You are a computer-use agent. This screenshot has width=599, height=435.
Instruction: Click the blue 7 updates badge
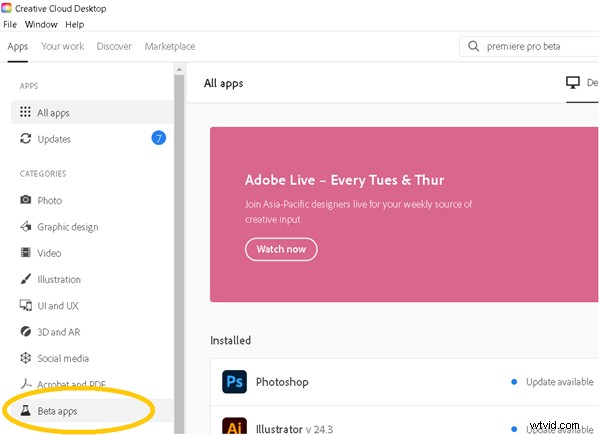pyautogui.click(x=159, y=138)
